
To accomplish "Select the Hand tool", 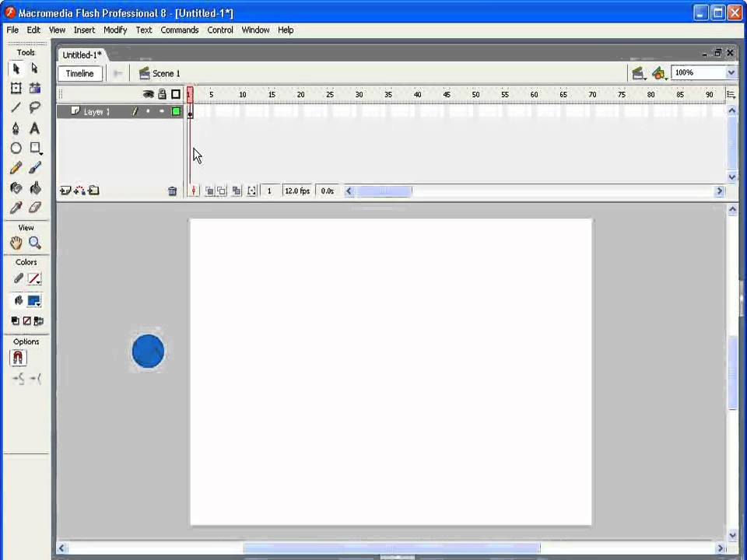I will [x=16, y=243].
